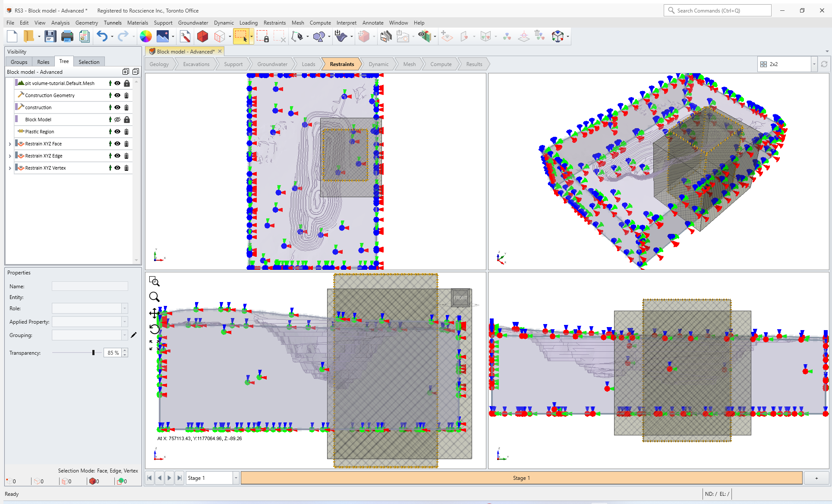Expand the Restrain XYZ Edge tree node

tap(10, 156)
